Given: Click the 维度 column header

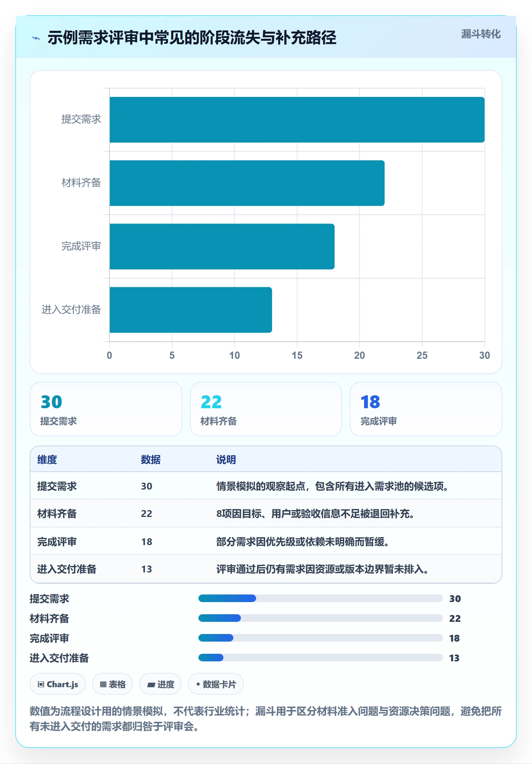Looking at the screenshot, I should 47,460.
